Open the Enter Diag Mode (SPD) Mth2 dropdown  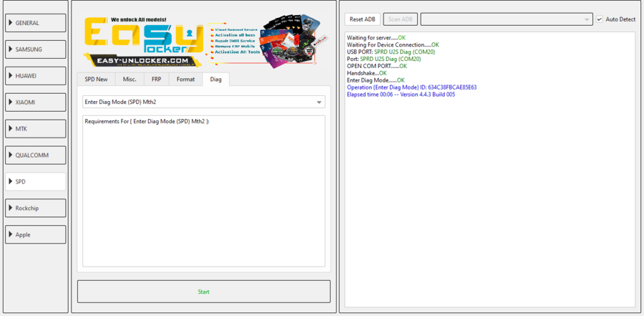coord(204,102)
